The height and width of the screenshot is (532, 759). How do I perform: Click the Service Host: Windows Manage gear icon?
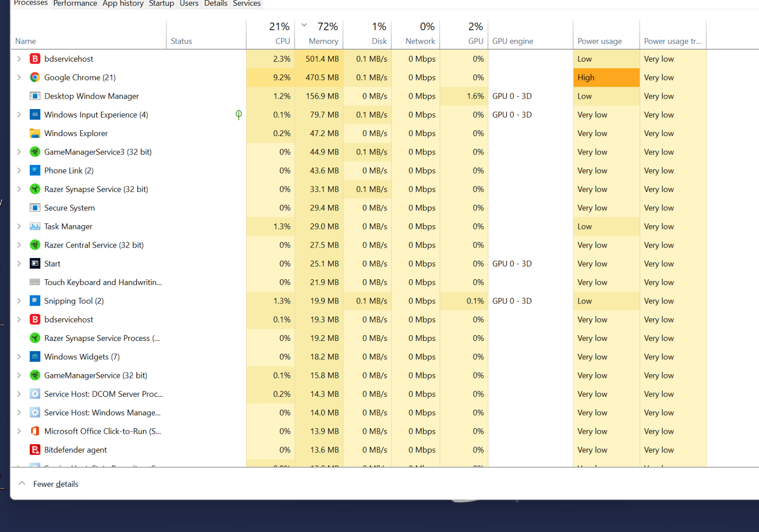coord(35,413)
